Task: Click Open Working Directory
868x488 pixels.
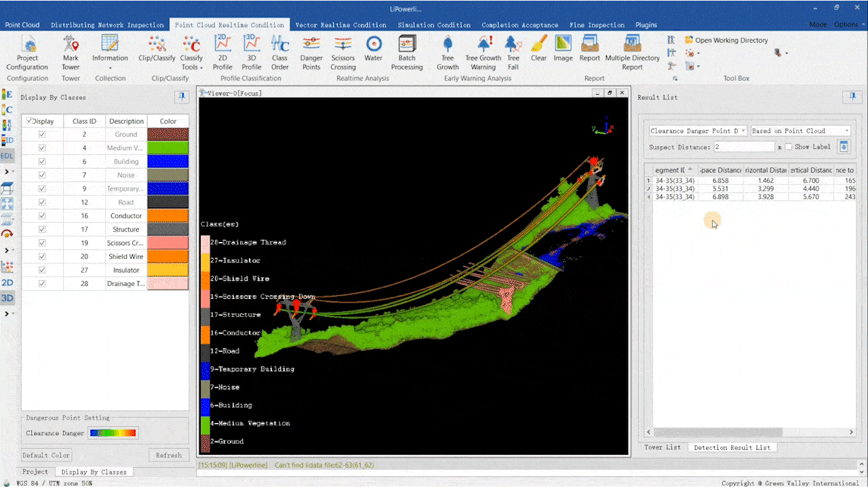Action: click(x=726, y=41)
